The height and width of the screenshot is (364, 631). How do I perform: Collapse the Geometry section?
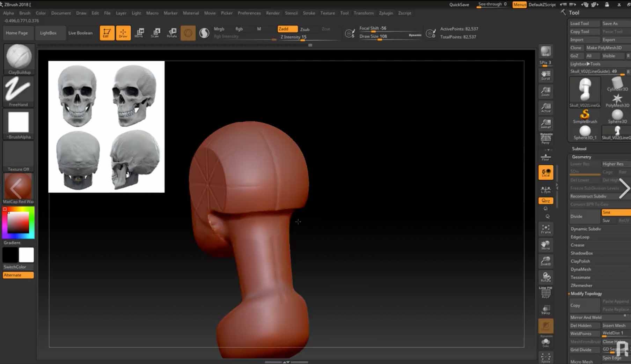point(581,157)
